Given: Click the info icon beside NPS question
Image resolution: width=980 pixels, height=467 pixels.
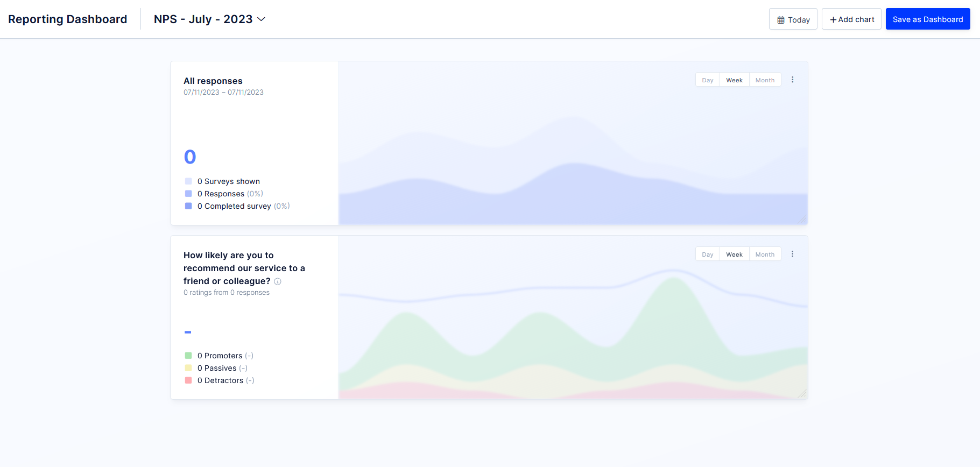Looking at the screenshot, I should (x=278, y=281).
